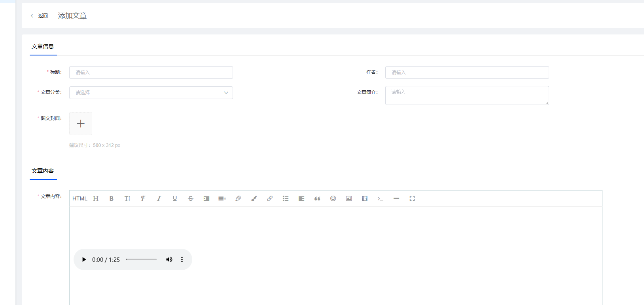Go back using the 返回 link
Screen dimensions: 644x305
pos(43,16)
